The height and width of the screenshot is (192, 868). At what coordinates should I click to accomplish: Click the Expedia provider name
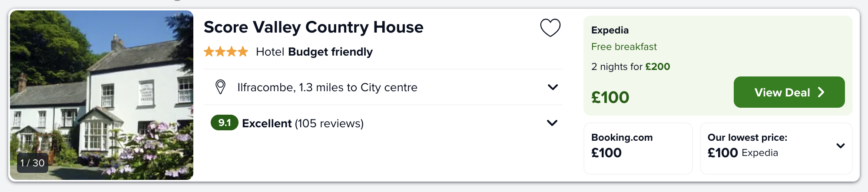pyautogui.click(x=610, y=30)
